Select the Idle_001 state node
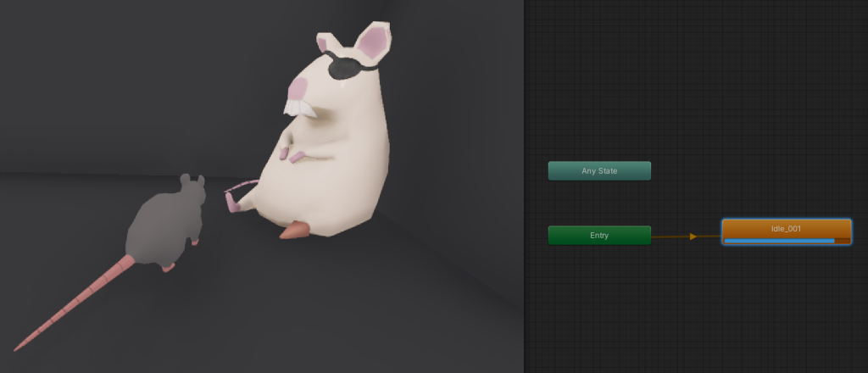Screen dimensions: 868x373 click(787, 232)
